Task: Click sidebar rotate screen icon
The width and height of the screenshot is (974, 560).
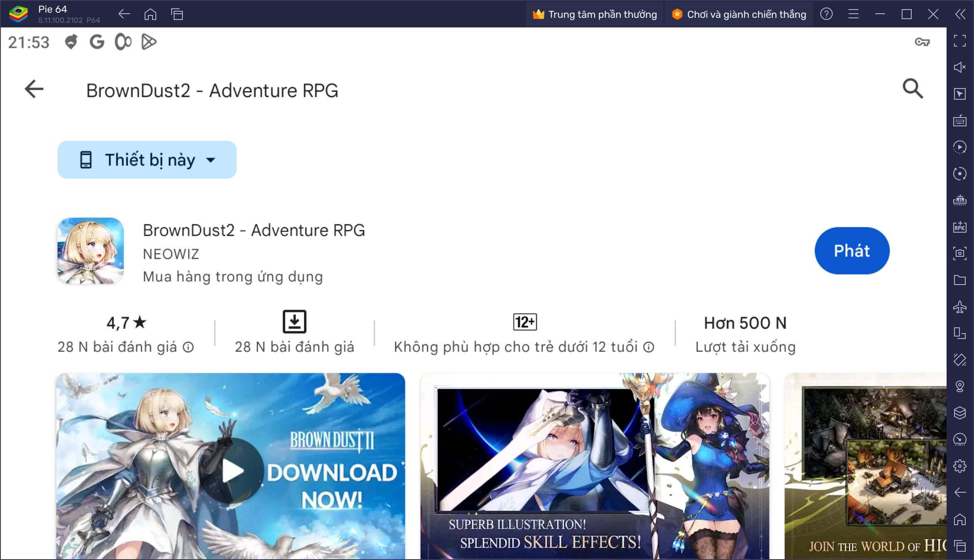Action: pos(960,333)
